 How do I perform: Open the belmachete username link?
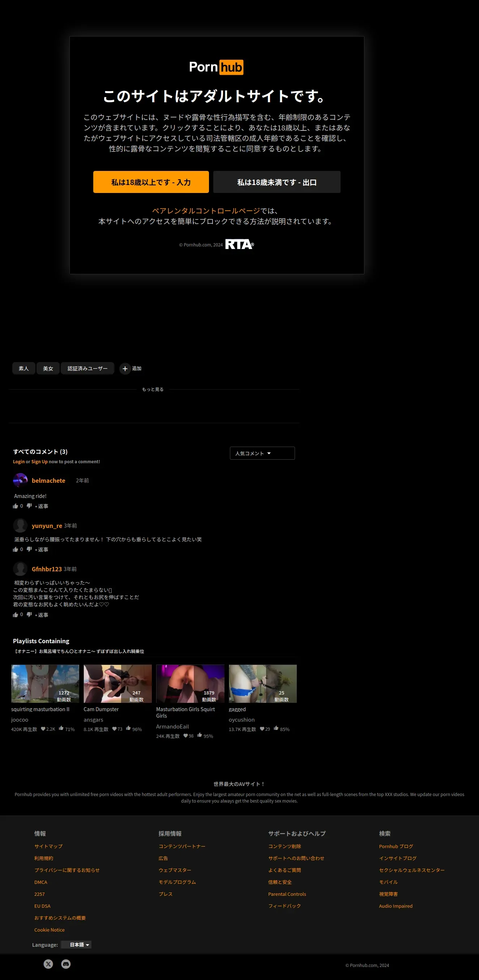coord(48,481)
